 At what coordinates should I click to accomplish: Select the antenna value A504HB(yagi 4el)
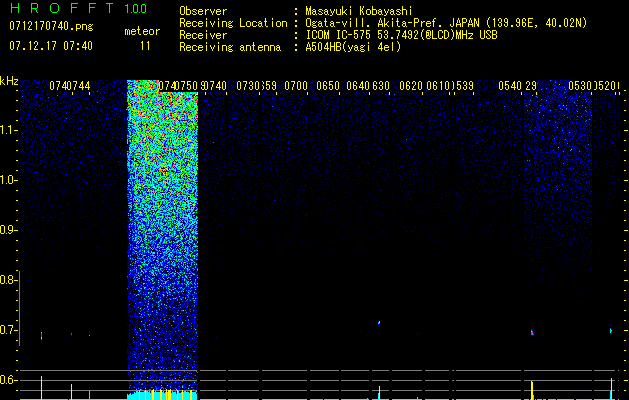click(353, 47)
